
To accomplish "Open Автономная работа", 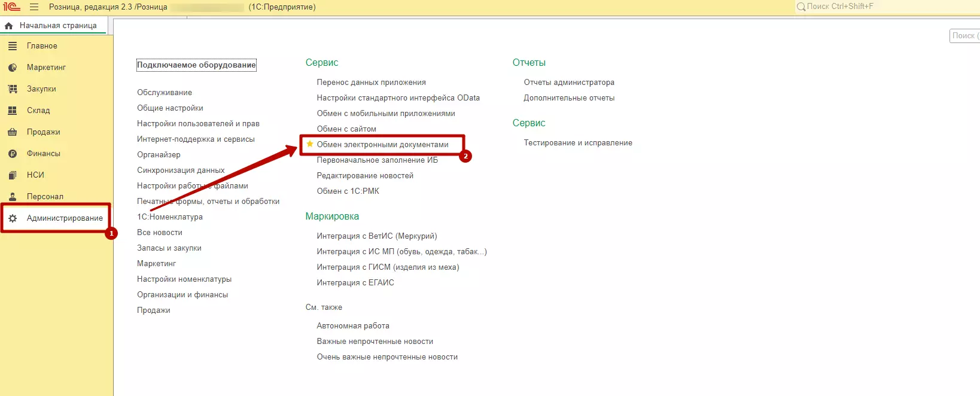I will point(353,326).
